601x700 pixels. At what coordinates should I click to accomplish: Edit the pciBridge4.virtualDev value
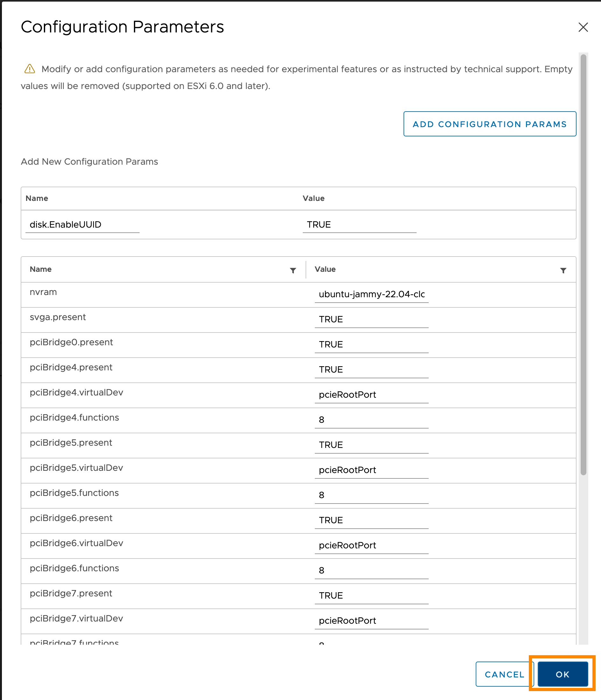point(371,395)
